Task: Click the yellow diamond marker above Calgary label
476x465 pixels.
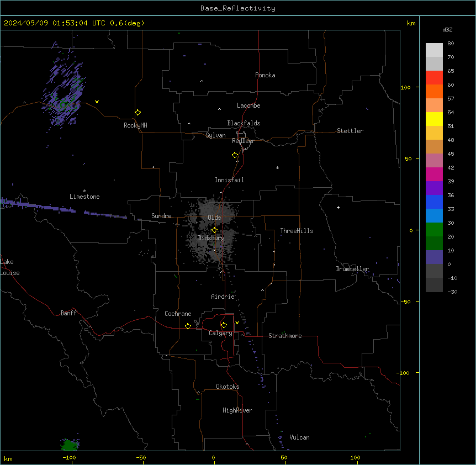Action: 224,325
